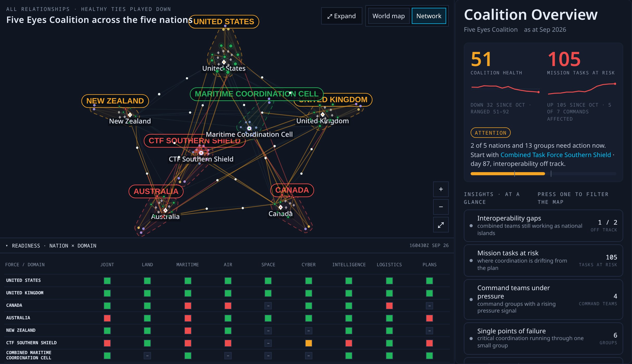
Task: Click CTF Southern Shield amber Cyber cell
Action: click(308, 343)
